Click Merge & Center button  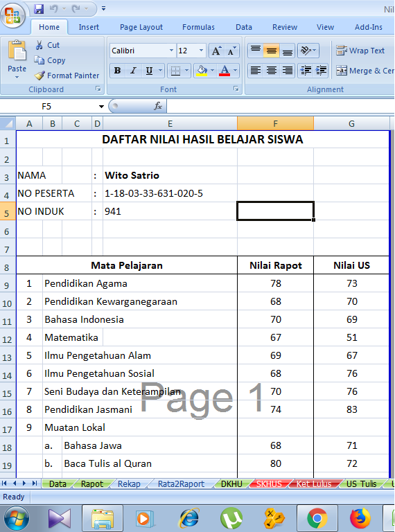click(365, 71)
